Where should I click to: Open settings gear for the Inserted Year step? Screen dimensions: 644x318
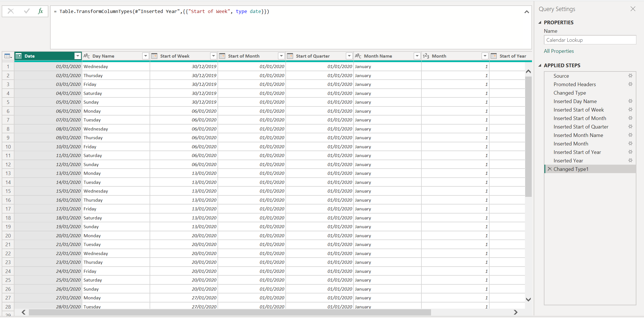630,160
